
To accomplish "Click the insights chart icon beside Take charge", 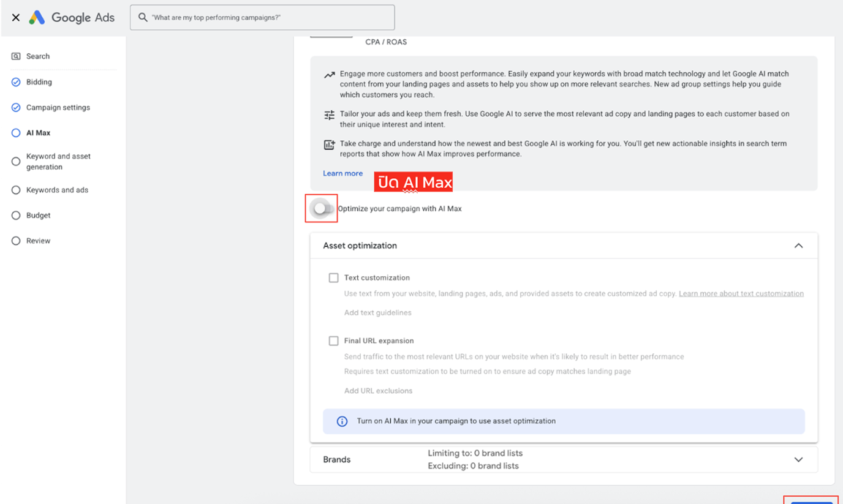I will click(330, 145).
